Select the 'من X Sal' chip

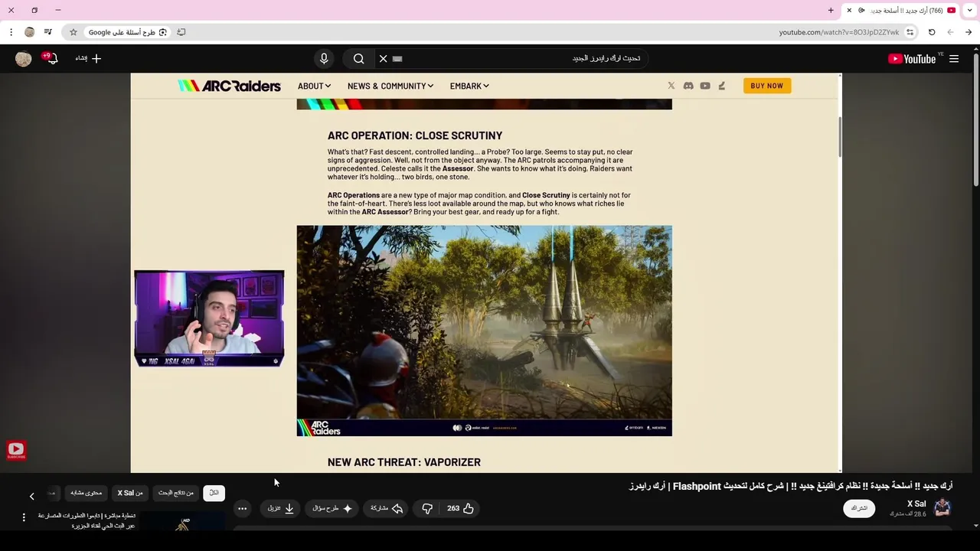[130, 493]
